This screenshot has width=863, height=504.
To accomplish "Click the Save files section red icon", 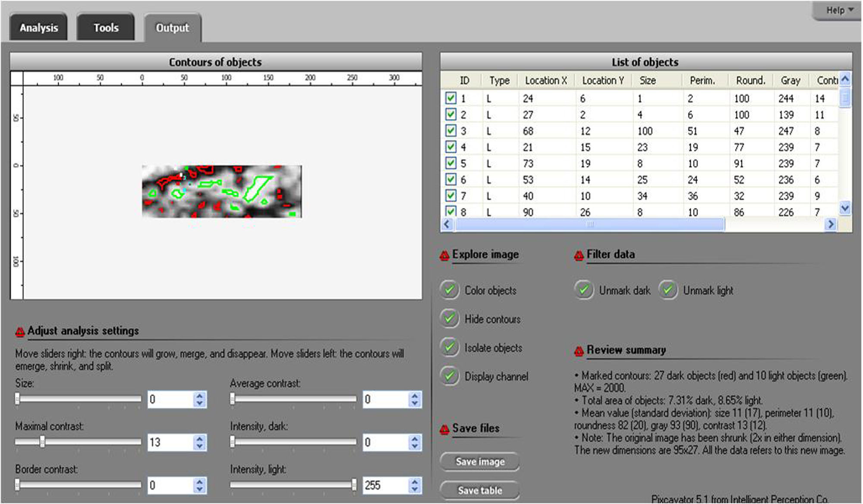I will click(444, 429).
